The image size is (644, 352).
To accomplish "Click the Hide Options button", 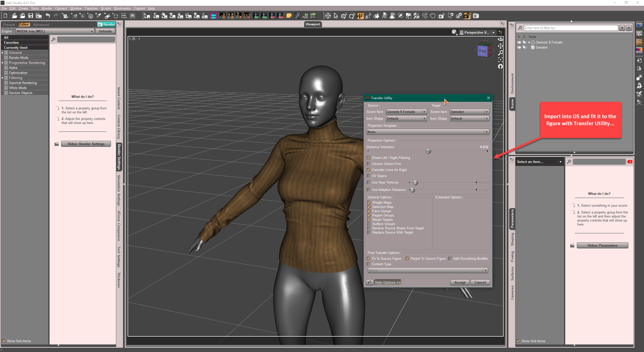I will pyautogui.click(x=387, y=283).
